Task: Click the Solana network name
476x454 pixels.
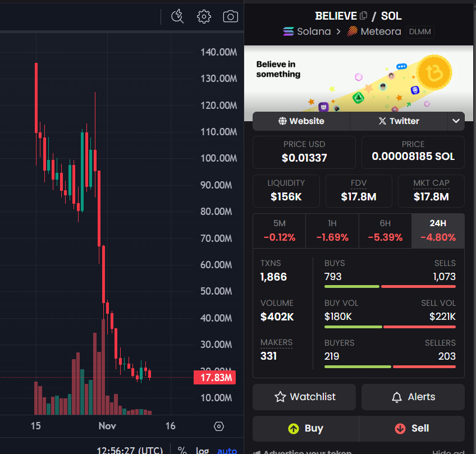Action: (314, 31)
